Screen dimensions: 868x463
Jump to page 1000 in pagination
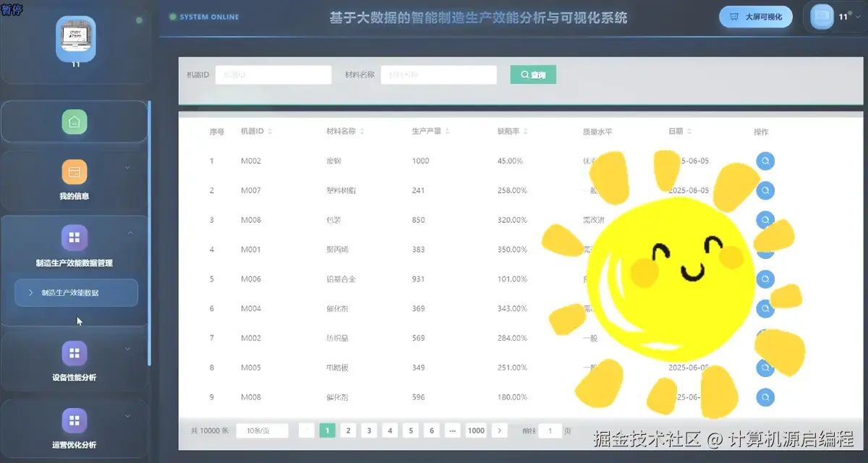coord(475,430)
